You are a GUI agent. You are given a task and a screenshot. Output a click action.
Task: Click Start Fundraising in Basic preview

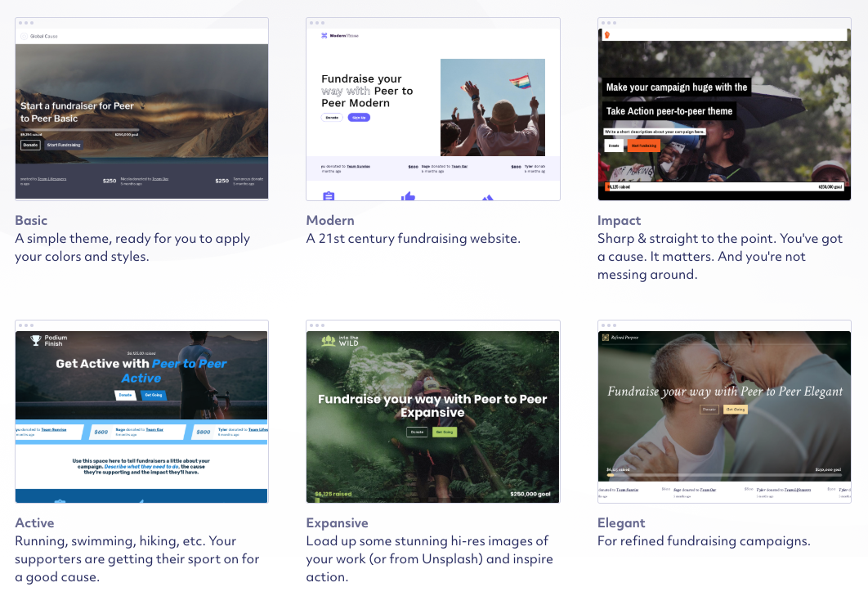tap(64, 145)
